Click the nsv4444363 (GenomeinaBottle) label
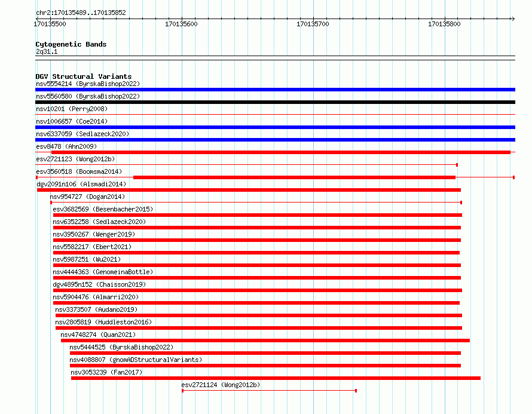The image size is (532, 414). point(103,272)
